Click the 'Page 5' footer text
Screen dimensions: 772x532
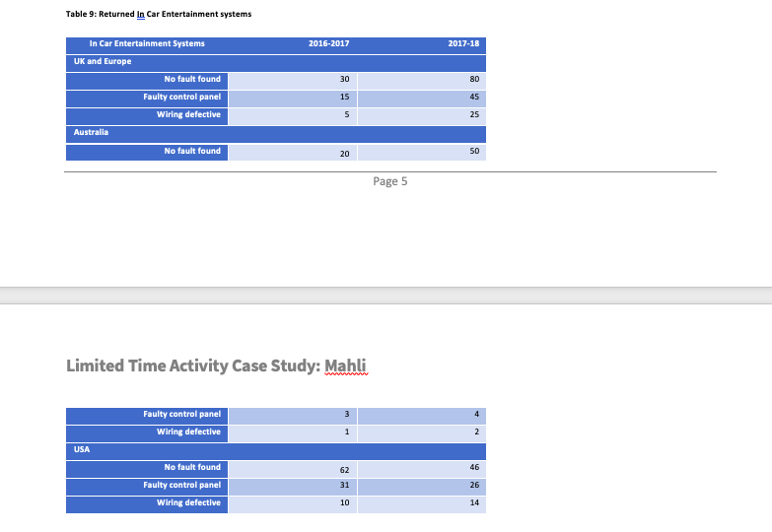point(389,181)
